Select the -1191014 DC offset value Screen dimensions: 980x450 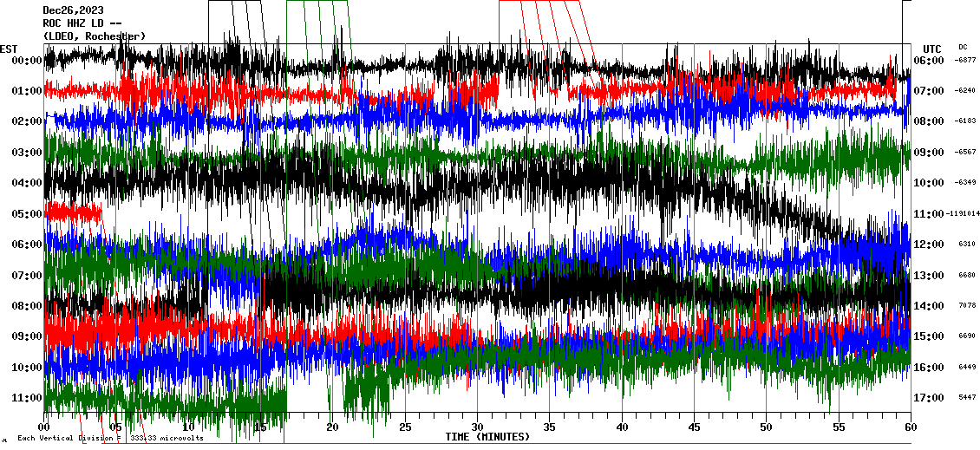(964, 213)
